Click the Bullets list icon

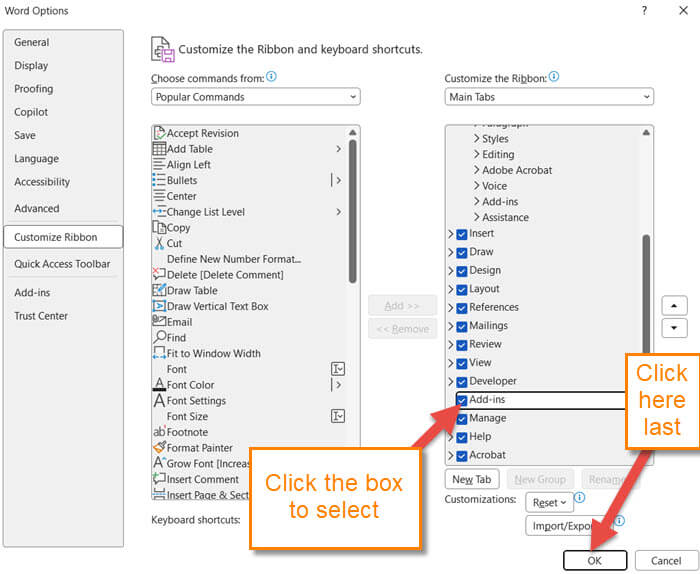click(159, 180)
